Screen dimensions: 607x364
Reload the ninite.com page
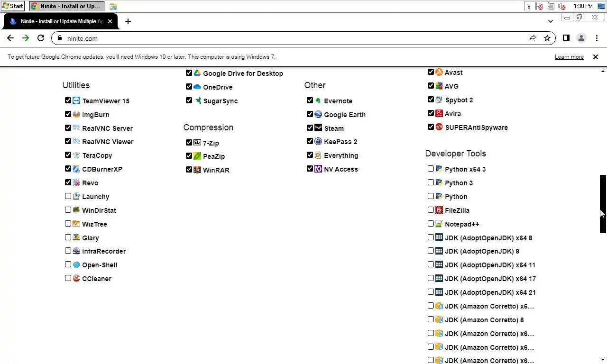click(41, 38)
